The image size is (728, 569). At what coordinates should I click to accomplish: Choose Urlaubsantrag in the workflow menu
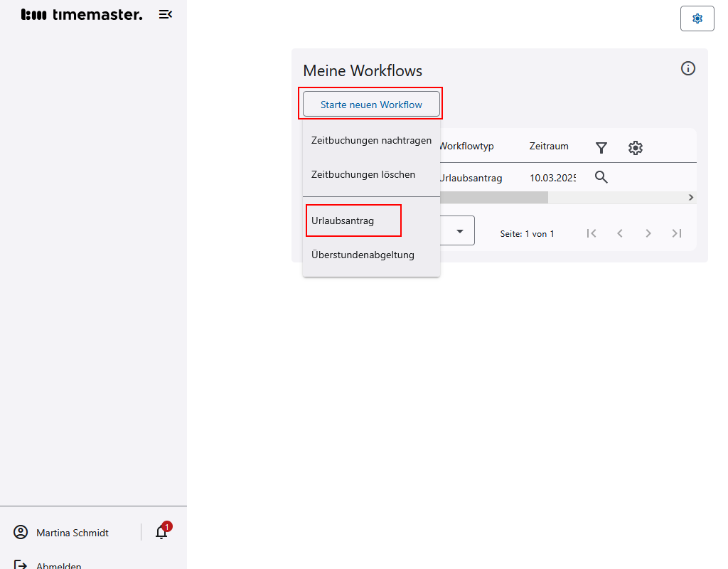(x=343, y=220)
